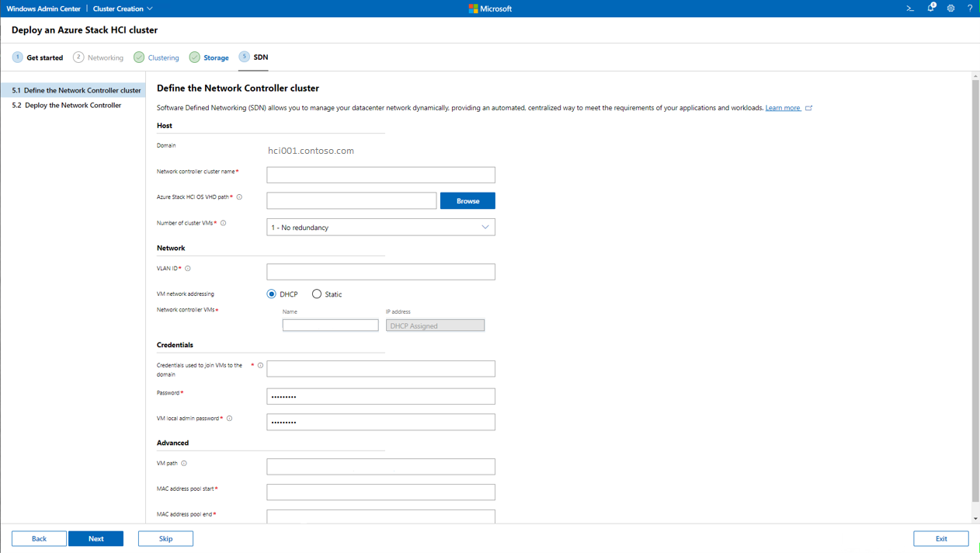Click info icon next to VM path

coord(184,464)
